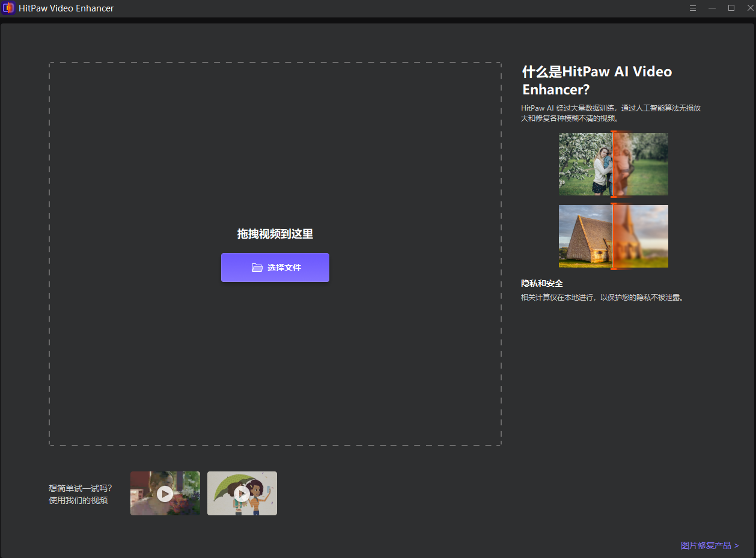Click the folder icon on 选择文件 button

point(257,268)
